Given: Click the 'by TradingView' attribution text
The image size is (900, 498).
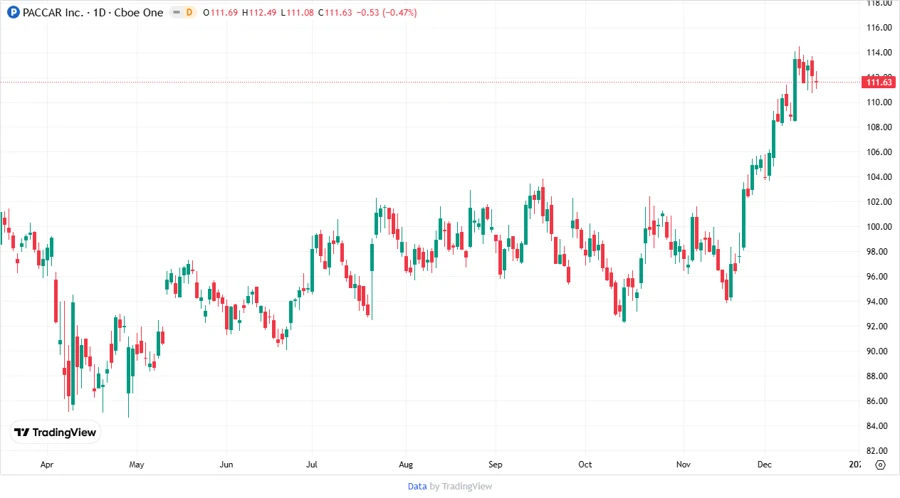Looking at the screenshot, I should (461, 486).
